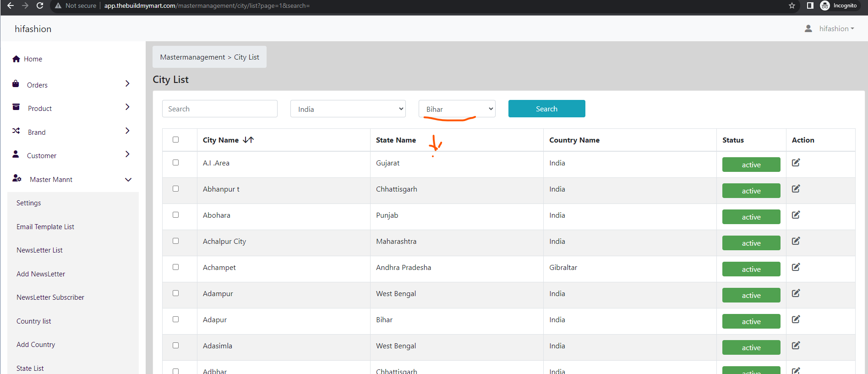Click Mastermanagement in the breadcrumb
868x374 pixels.
[192, 57]
